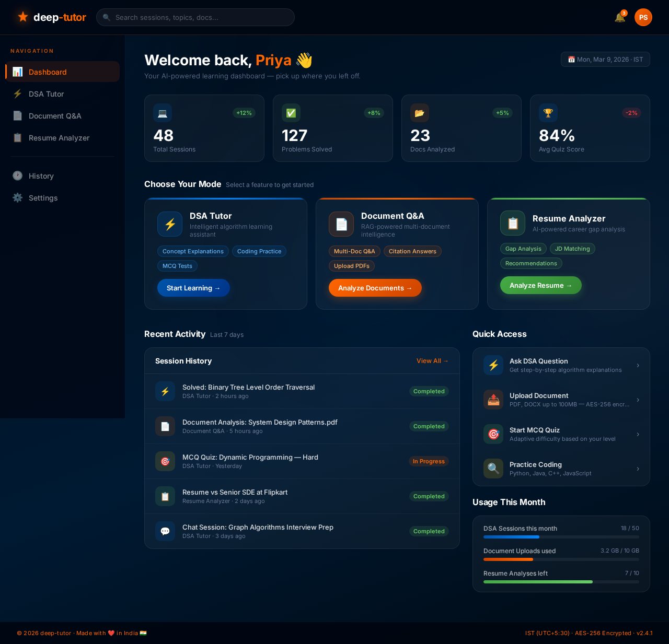
Task: Select the Document Q&A icon in navigation
Action: point(18,116)
